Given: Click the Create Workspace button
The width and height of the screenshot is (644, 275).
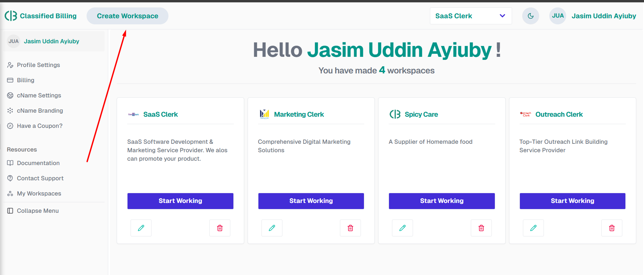Looking at the screenshot, I should point(128,16).
